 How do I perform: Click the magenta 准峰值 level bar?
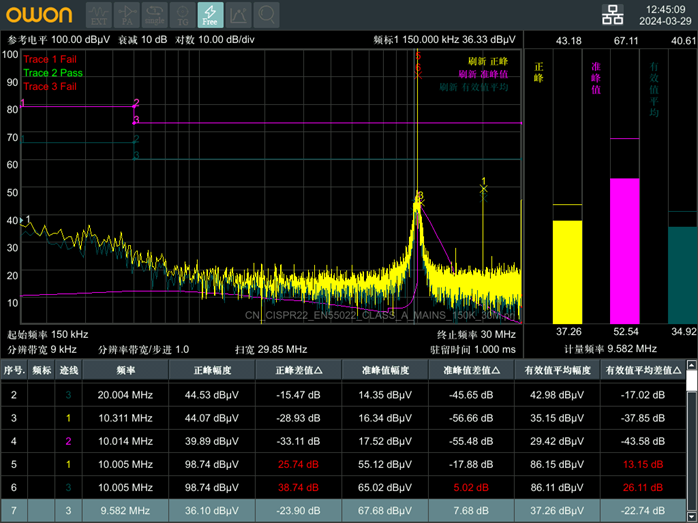[x=625, y=250]
